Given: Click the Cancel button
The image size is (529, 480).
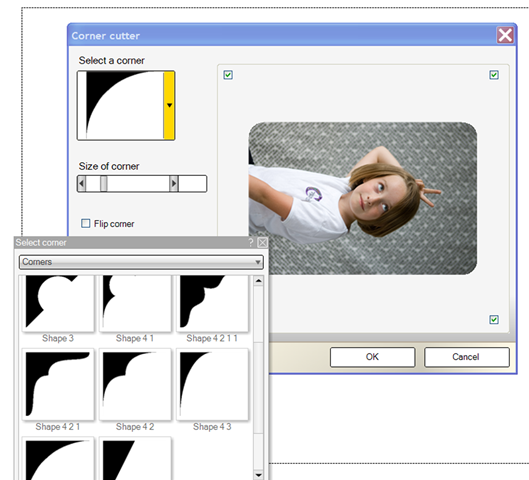Looking at the screenshot, I should 467,357.
